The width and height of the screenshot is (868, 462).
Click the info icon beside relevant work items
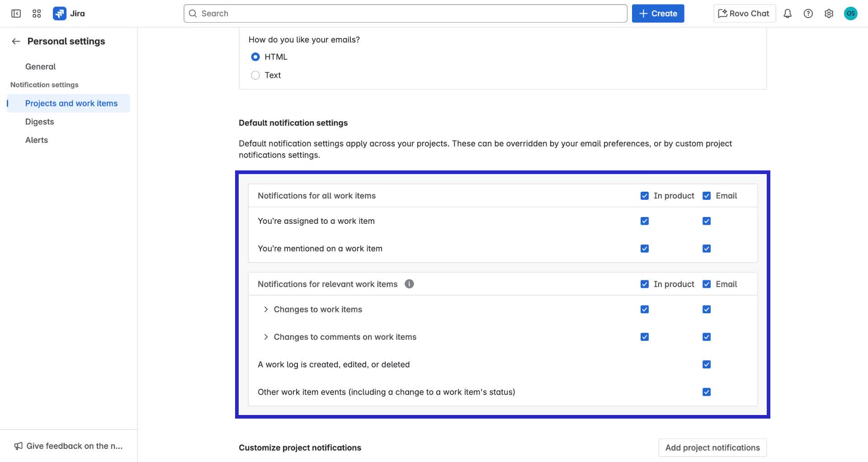(409, 284)
